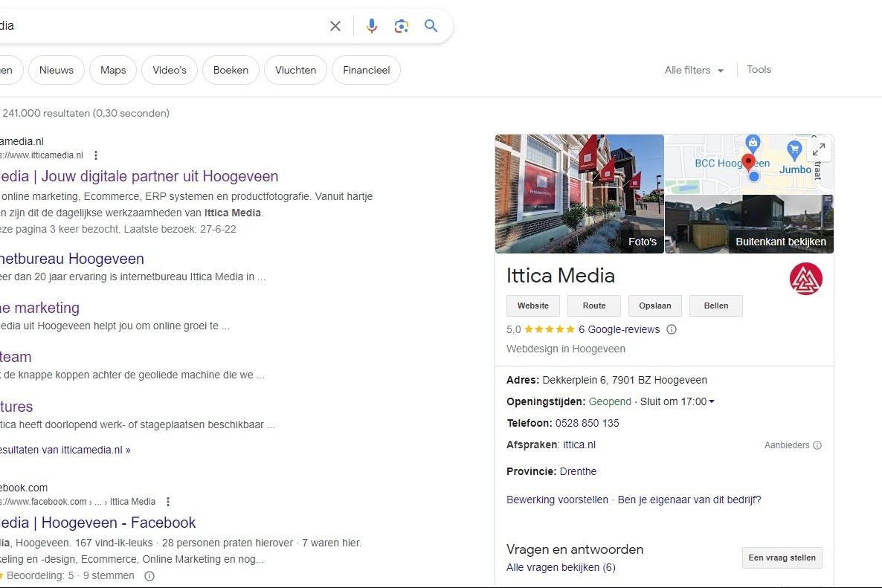The image size is (882, 588).
Task: Call phone number 0528 850 135
Action: click(x=588, y=423)
